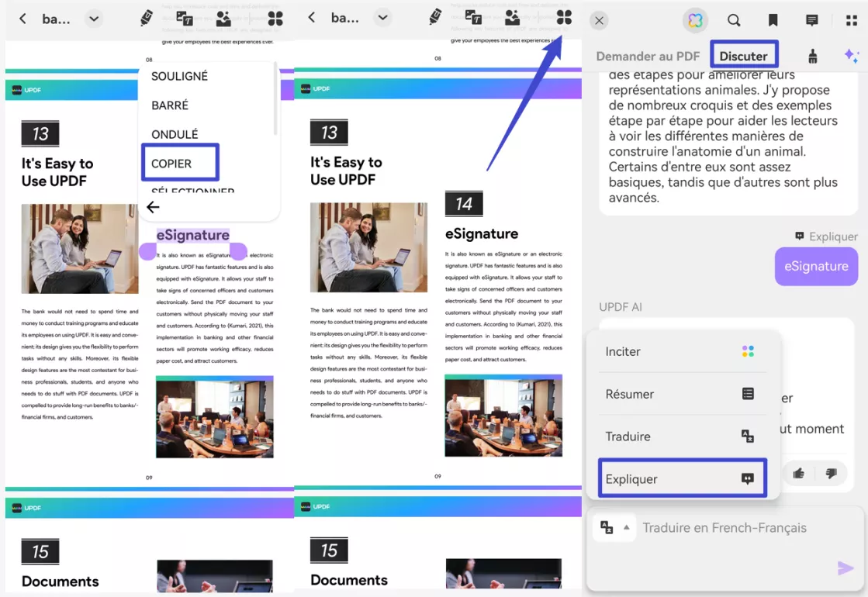Click the thumbs down feedback icon
The height and width of the screenshot is (597, 868).
tap(830, 473)
